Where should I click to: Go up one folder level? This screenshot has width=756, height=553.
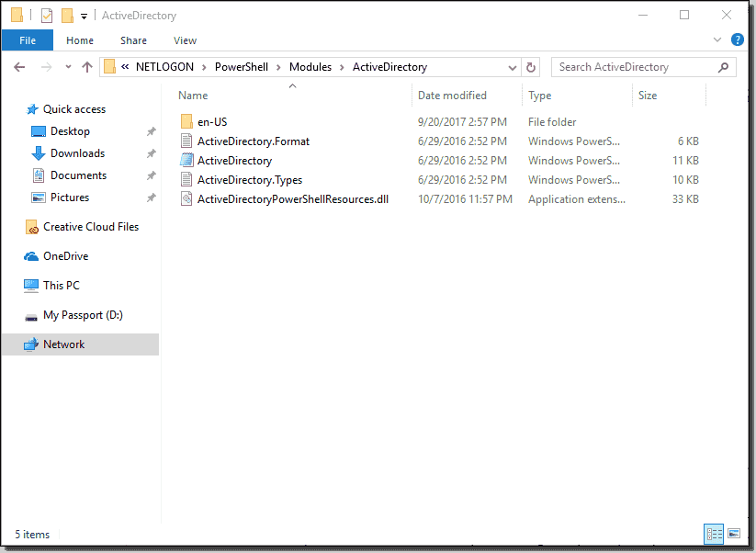pos(87,67)
